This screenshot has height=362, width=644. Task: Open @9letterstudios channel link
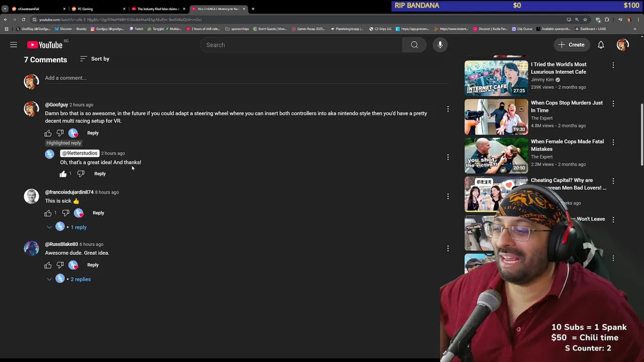tap(79, 153)
